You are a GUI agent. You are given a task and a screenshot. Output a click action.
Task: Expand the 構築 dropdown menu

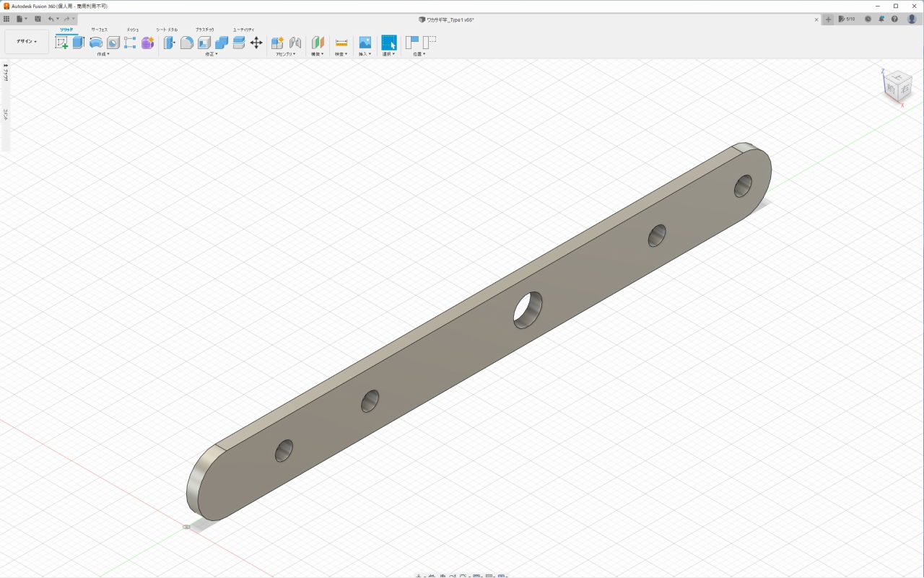(x=318, y=54)
